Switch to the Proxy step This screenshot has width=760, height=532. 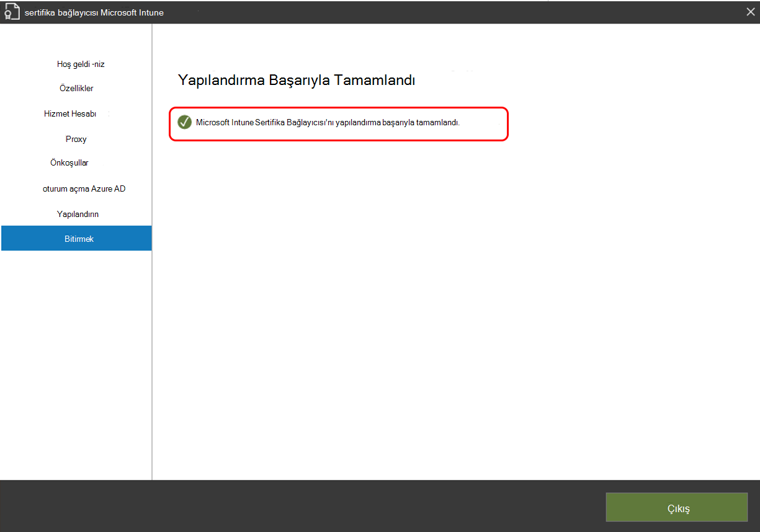pos(76,139)
